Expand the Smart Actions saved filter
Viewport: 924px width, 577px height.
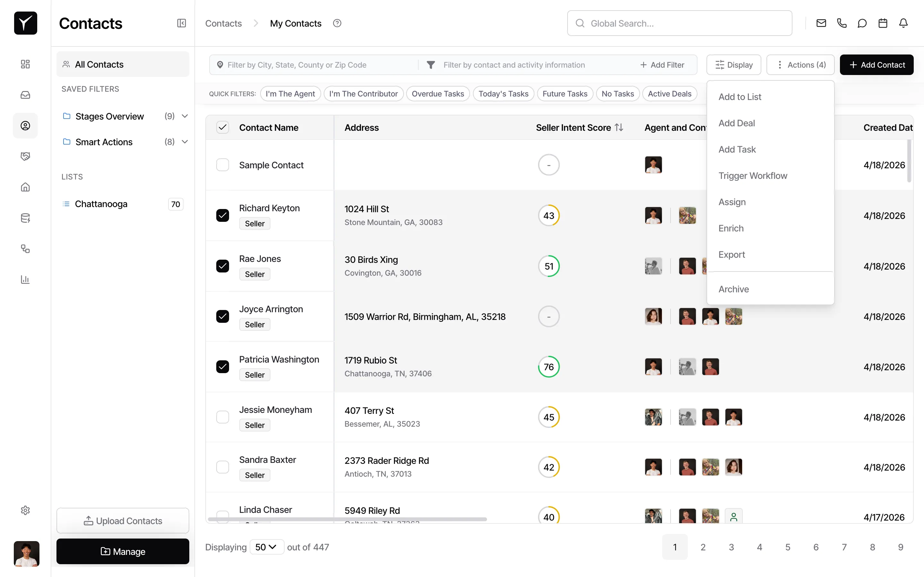coord(185,142)
